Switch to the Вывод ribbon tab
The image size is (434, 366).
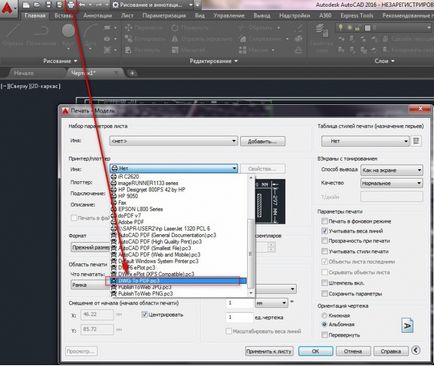(x=262, y=16)
